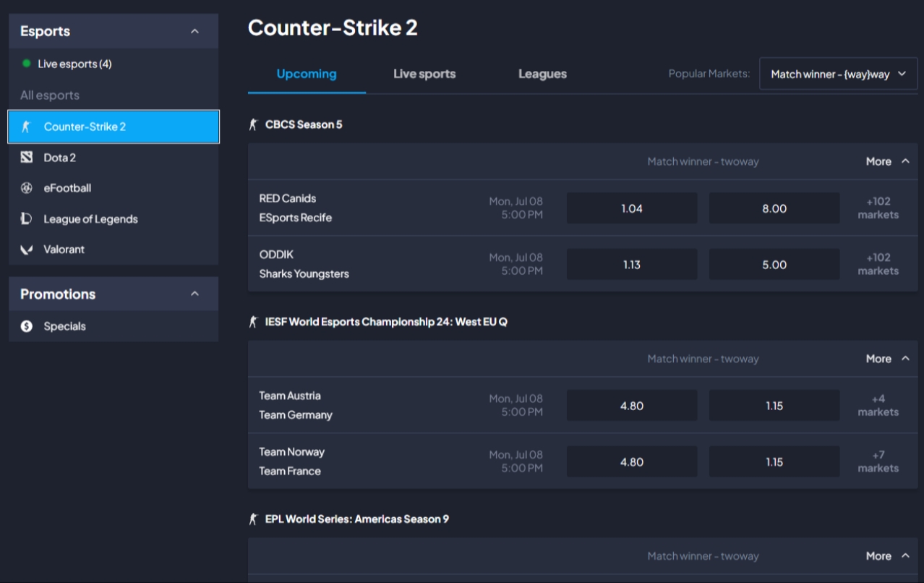
Task: Open +7 markets for Norway vs France
Action: pos(878,461)
